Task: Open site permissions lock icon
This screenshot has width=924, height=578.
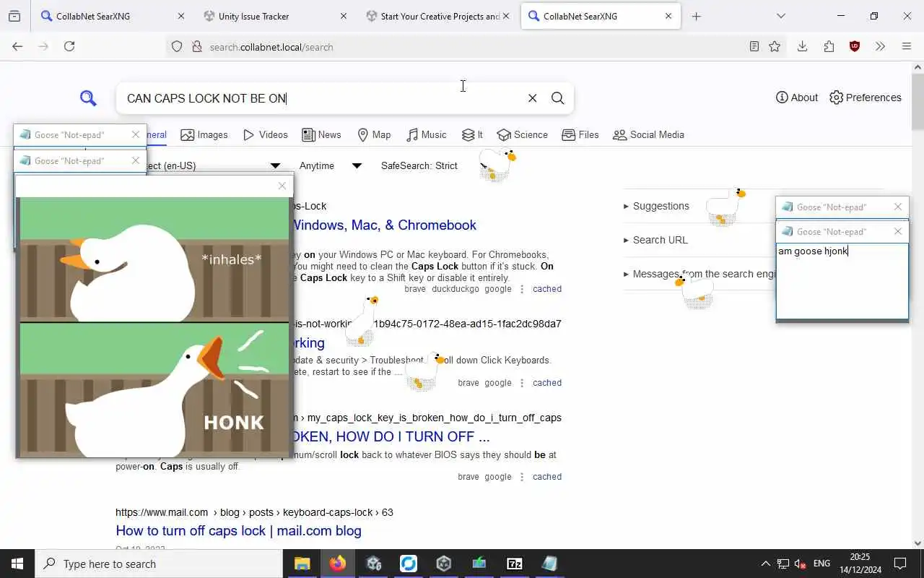Action: click(196, 46)
